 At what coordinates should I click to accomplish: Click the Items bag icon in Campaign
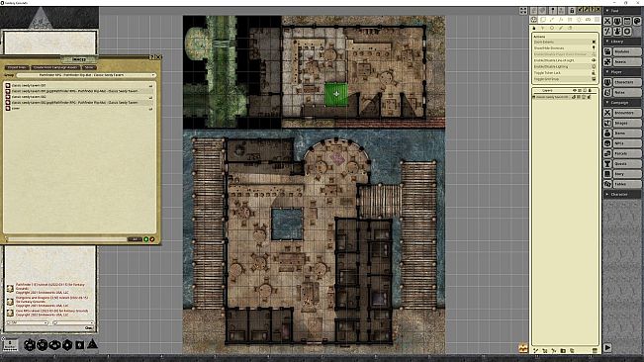[607, 134]
